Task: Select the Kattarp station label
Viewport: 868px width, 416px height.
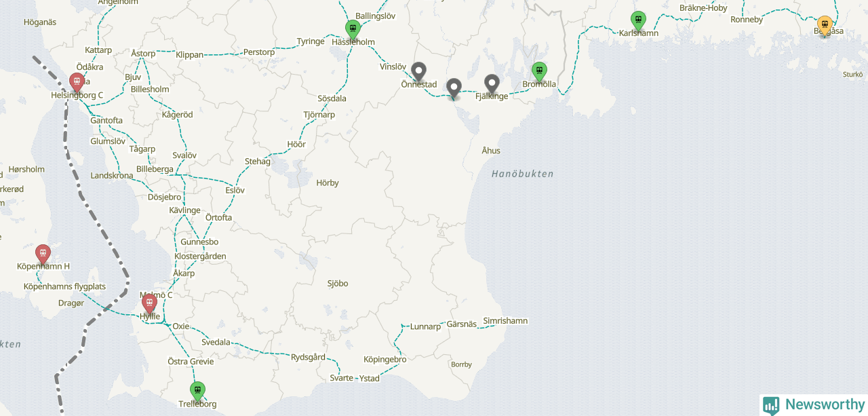Action: click(x=98, y=50)
